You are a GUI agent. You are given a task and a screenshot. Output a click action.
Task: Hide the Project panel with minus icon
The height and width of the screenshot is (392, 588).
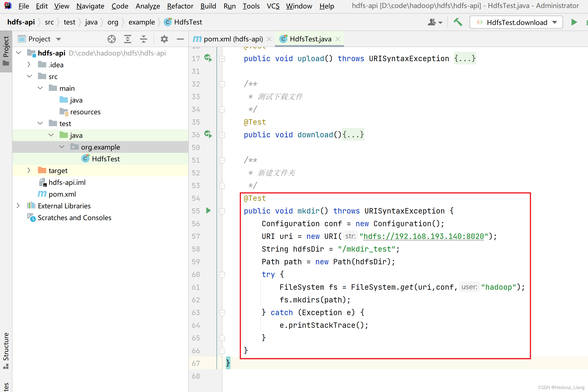[x=180, y=39]
